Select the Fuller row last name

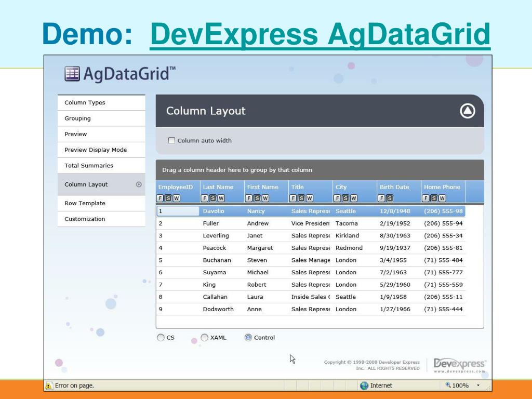point(211,223)
